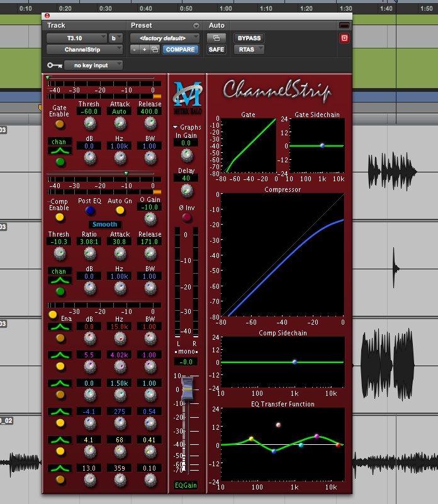438x504 pixels.
Task: Click the 1.50k band filter shape icon
Action: click(x=60, y=383)
